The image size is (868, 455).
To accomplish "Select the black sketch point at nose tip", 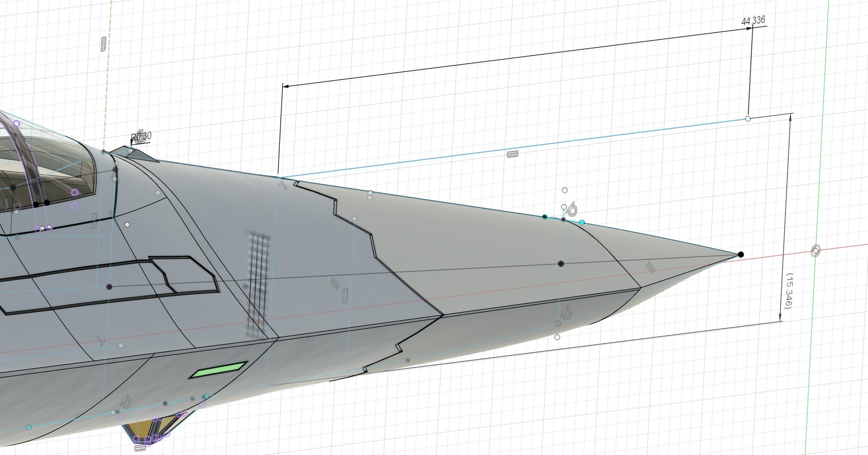I will (741, 254).
